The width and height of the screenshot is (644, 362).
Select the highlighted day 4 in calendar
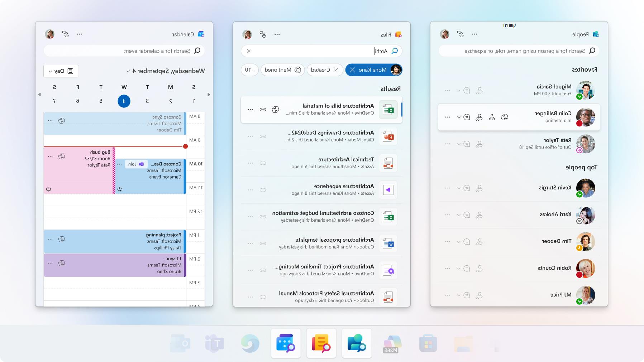[x=124, y=101]
